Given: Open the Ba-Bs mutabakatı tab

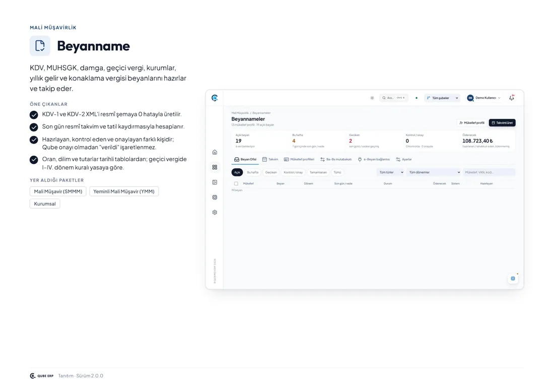Looking at the screenshot, I should coord(336,159).
